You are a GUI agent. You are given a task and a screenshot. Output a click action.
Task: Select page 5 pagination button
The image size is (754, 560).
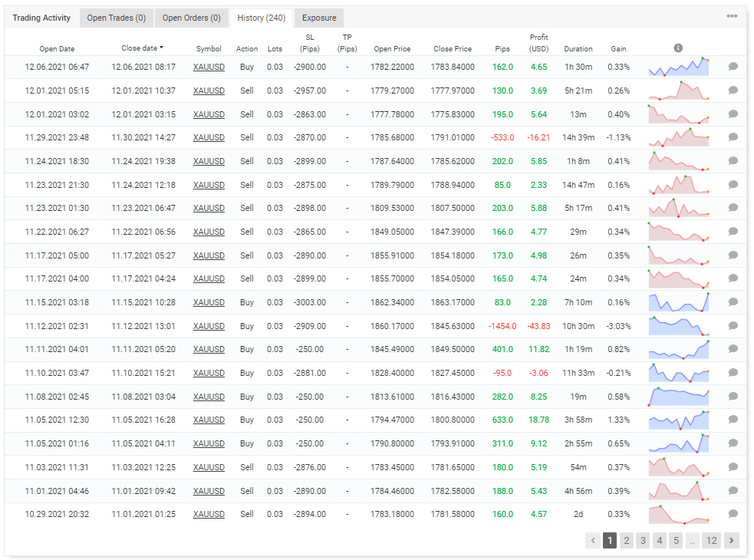click(x=676, y=540)
